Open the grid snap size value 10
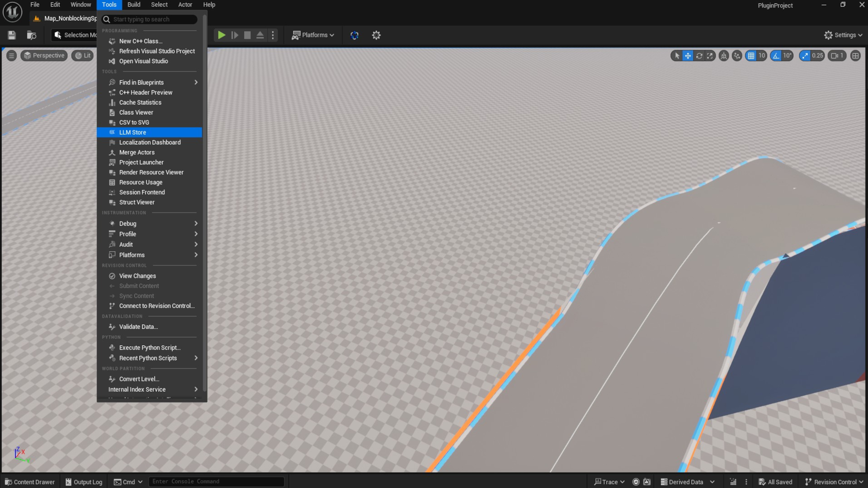868x488 pixels. (x=762, y=56)
